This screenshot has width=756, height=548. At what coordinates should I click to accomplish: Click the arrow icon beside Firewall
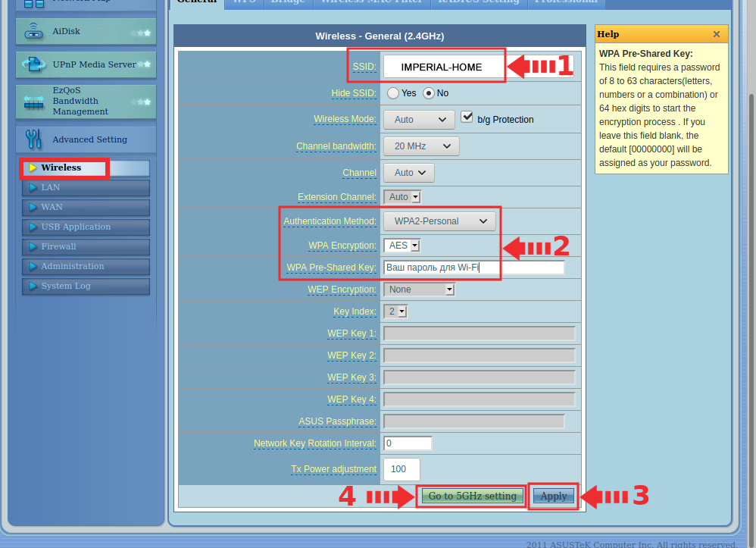(33, 247)
